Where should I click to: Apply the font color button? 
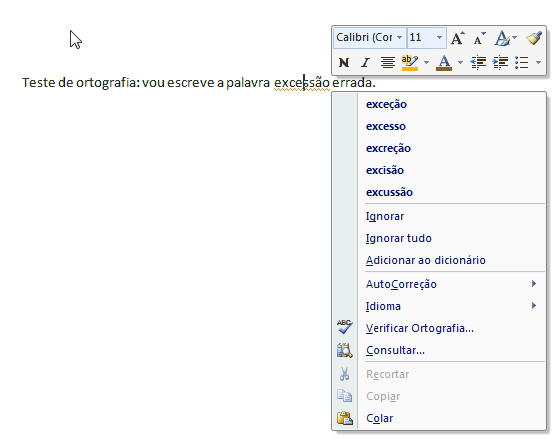[444, 63]
